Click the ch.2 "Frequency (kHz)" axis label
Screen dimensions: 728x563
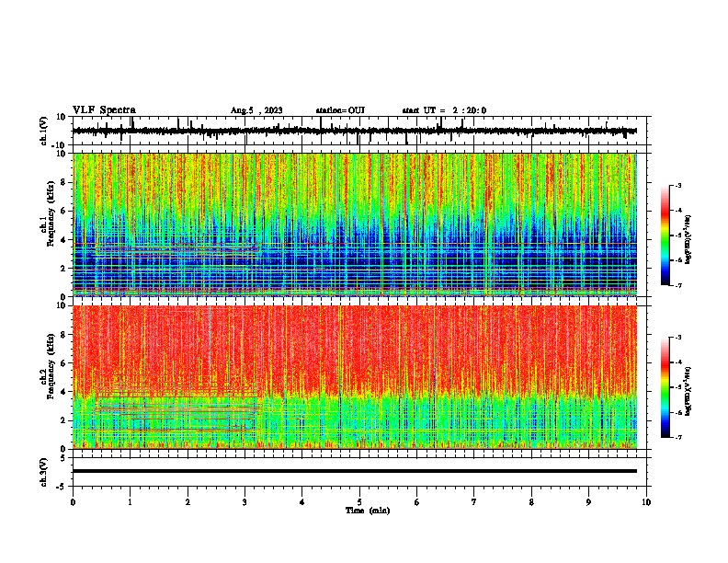tap(51, 366)
